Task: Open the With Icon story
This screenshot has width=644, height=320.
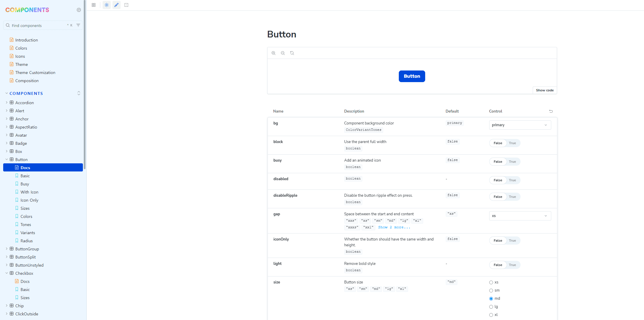Action: pos(29,192)
